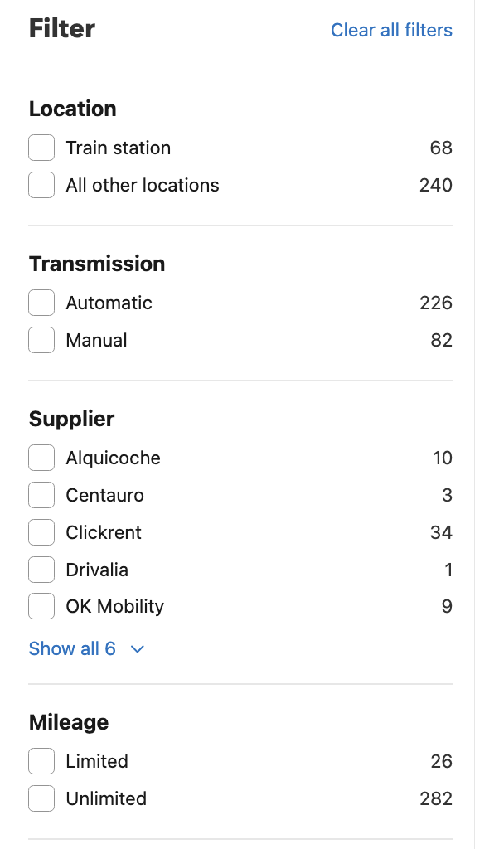Image resolution: width=504 pixels, height=849 pixels.
Task: Select the Manual transmission checkbox
Action: pyautogui.click(x=41, y=341)
